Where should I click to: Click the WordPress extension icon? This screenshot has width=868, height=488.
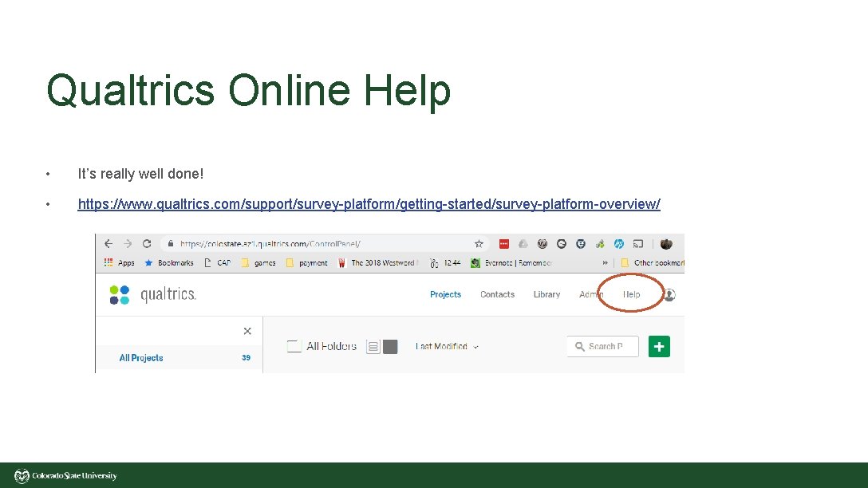[x=542, y=243]
